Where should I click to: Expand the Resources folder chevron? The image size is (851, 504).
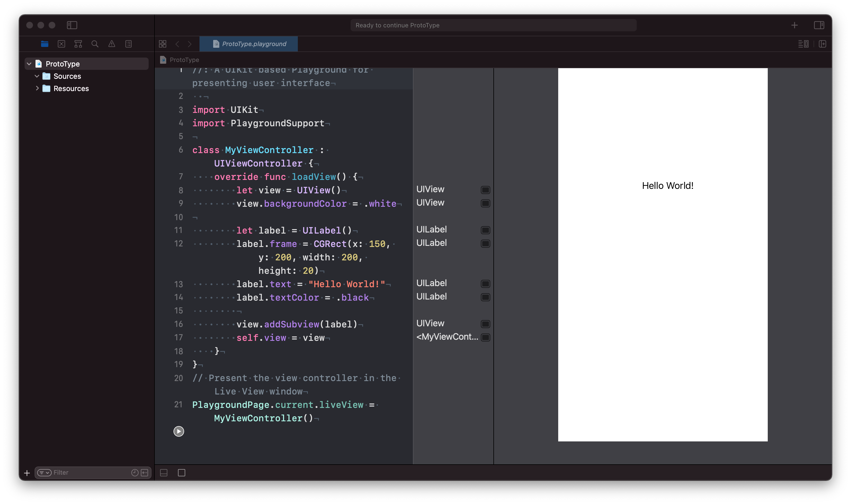pos(37,88)
